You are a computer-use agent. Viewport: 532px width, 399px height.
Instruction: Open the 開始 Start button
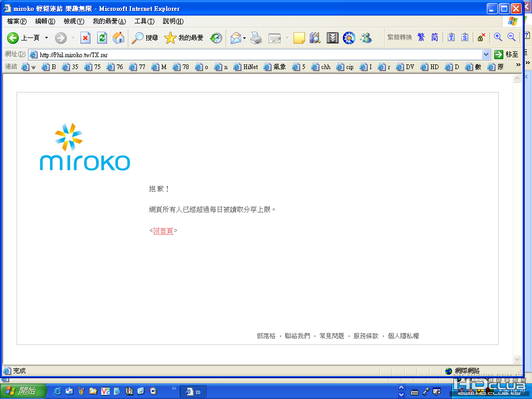23,391
